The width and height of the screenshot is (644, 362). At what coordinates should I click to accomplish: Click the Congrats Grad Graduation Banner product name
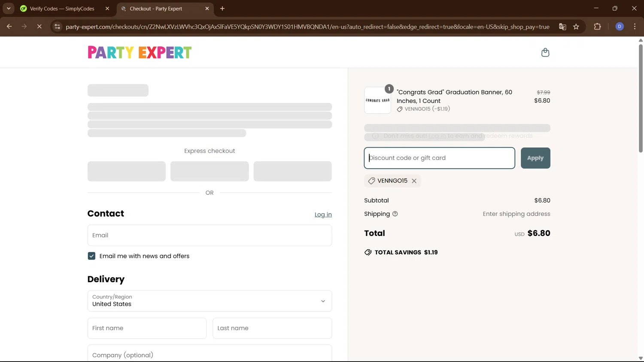click(x=454, y=97)
